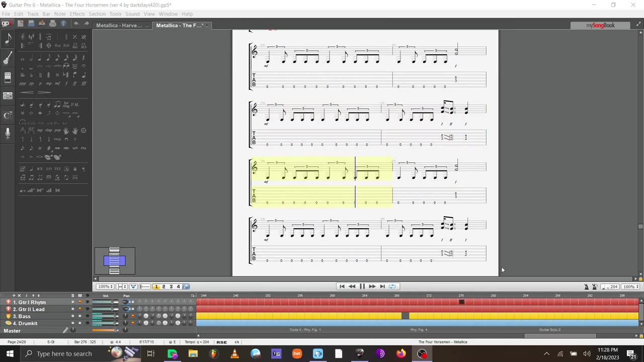Insert the 8va octave marking
Image resolution: width=644 pixels, height=362 pixels.
click(57, 45)
